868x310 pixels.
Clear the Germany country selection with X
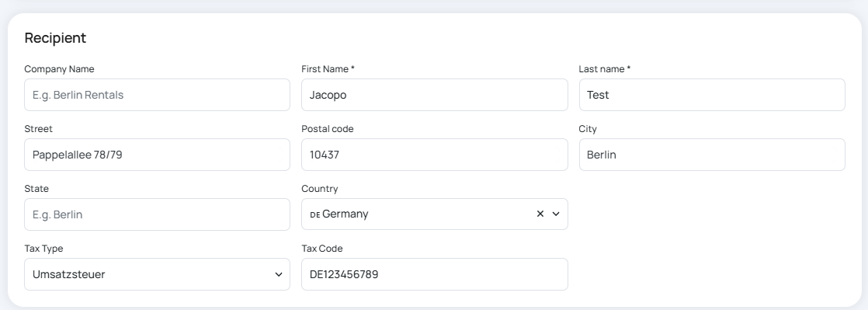[x=540, y=214]
